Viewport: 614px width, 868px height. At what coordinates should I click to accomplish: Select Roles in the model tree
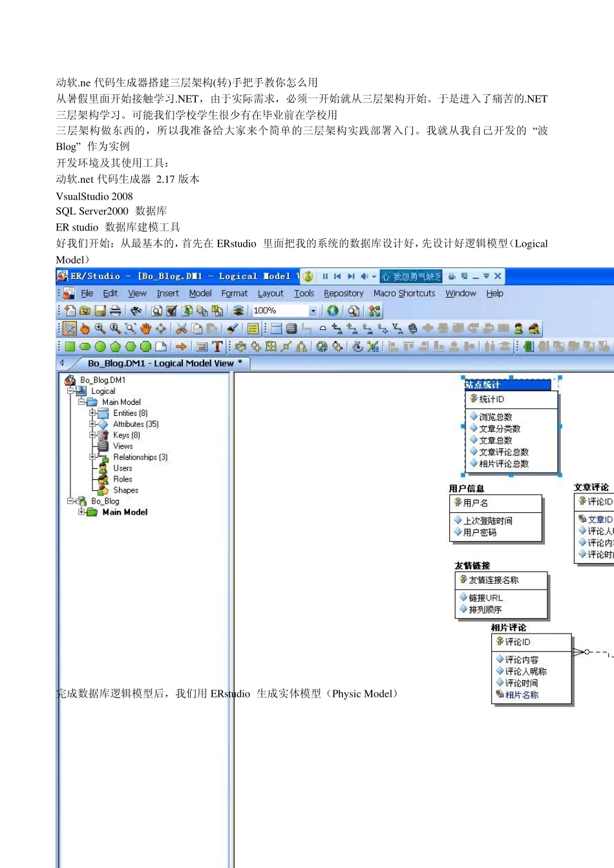tap(123, 479)
